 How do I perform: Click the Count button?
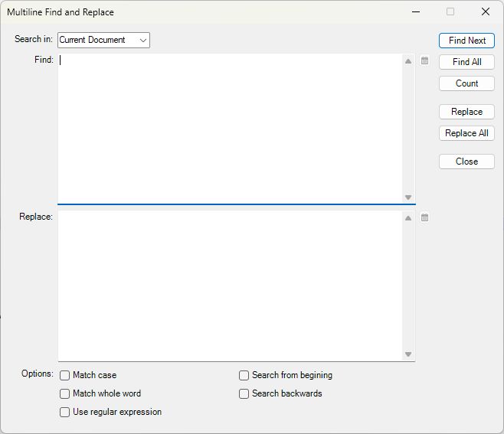click(466, 83)
